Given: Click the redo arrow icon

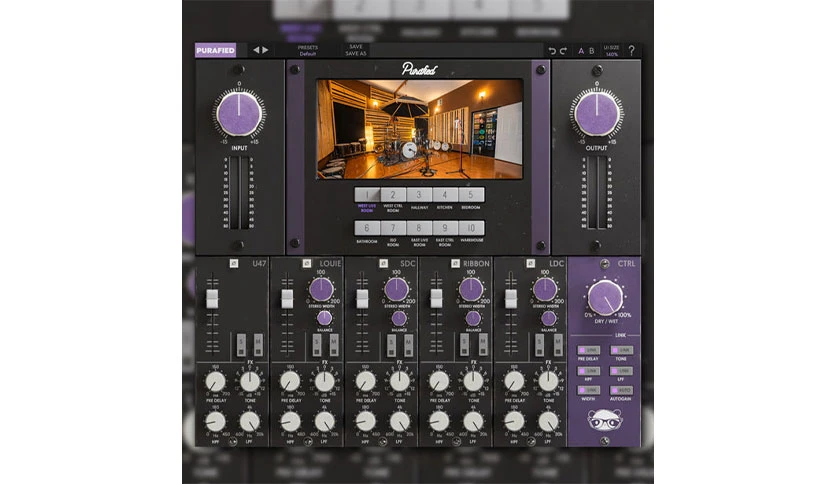Looking at the screenshot, I should (x=563, y=51).
